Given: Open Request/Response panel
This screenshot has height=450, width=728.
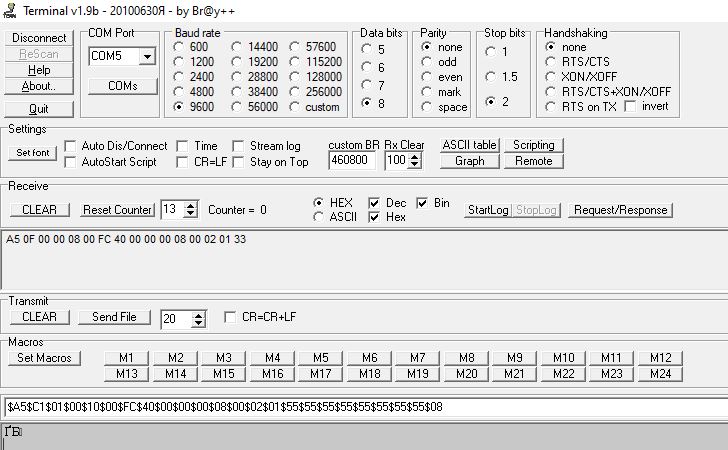Looking at the screenshot, I should coord(620,210).
